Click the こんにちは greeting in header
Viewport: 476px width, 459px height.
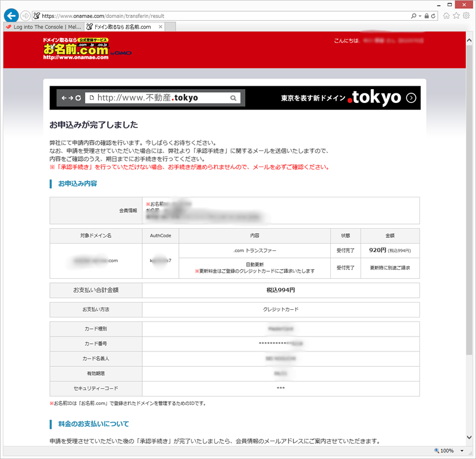point(346,40)
